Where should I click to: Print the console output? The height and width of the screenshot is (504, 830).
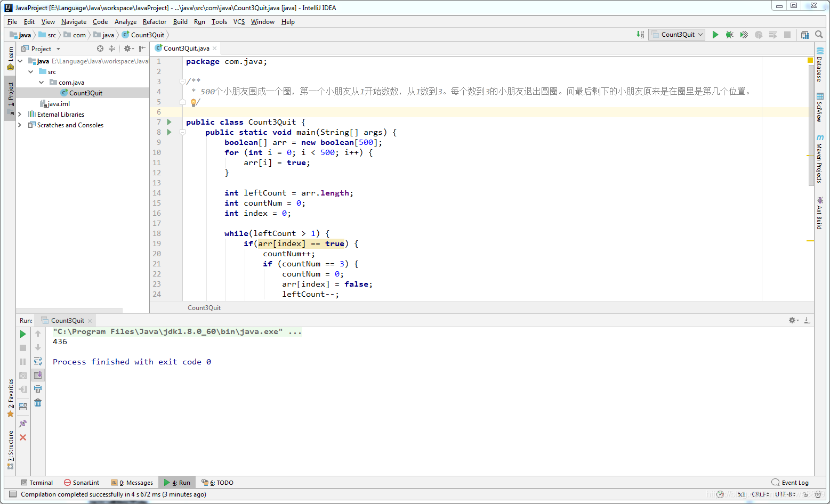37,389
